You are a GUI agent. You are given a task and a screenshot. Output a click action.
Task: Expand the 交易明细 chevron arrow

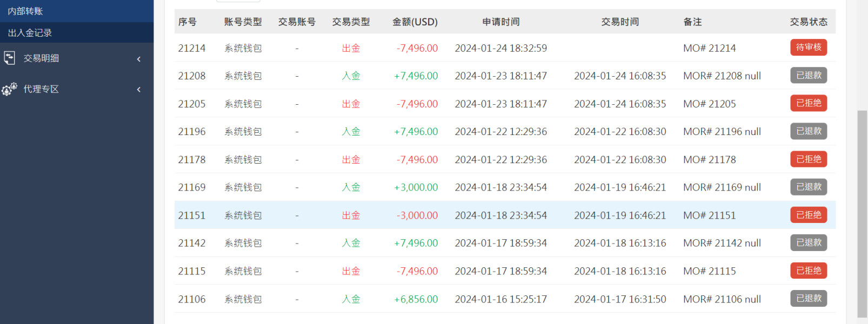point(139,59)
